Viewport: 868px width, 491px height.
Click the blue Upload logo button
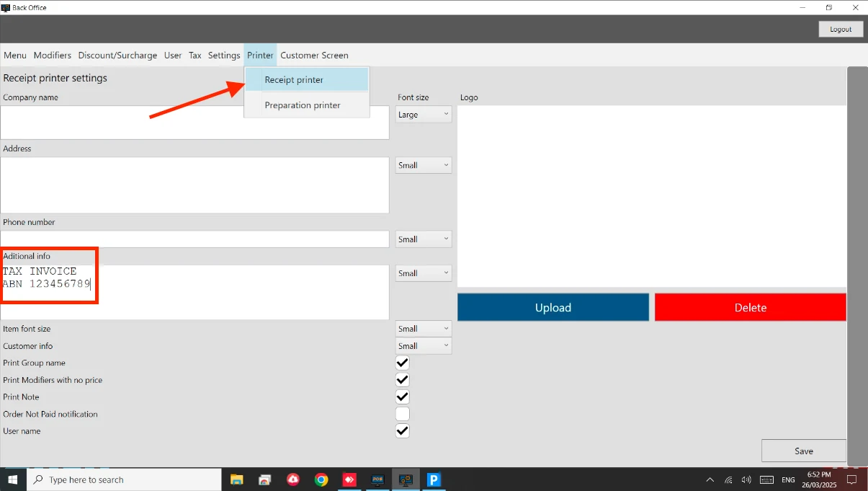(553, 307)
